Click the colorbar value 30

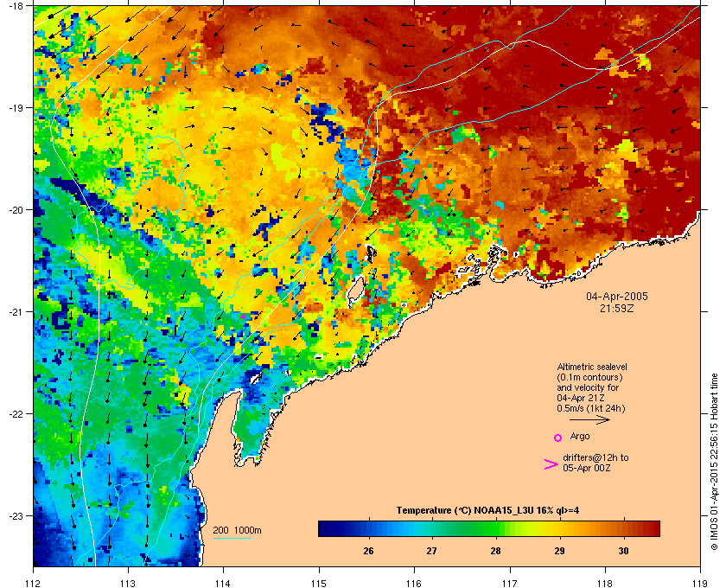coord(623,551)
